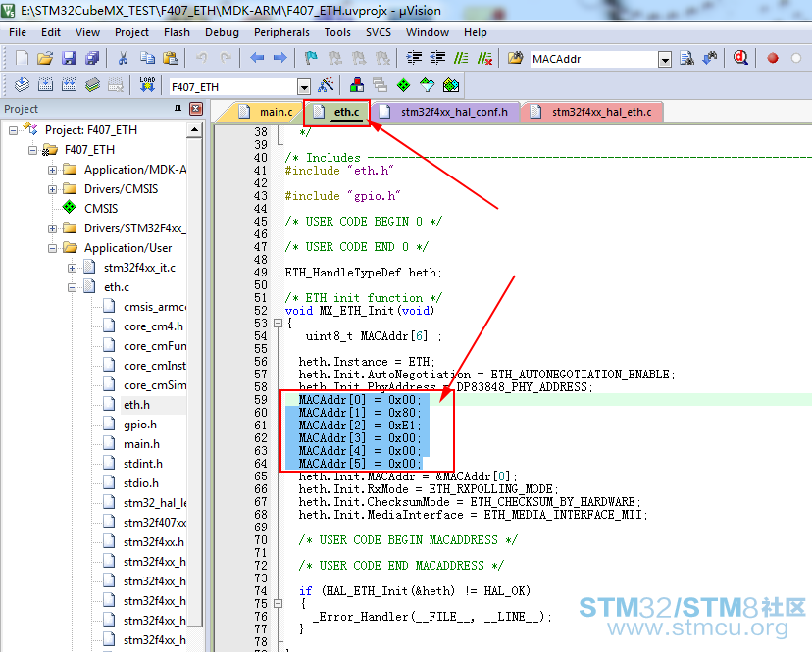Expand the Drivers/STM32F4xx_ folder
812x652 pixels.
(x=52, y=228)
